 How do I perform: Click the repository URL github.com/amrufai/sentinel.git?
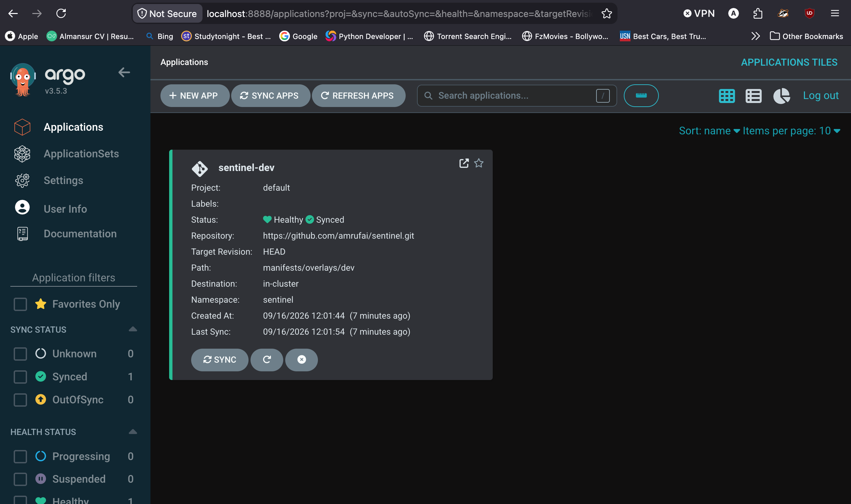click(x=338, y=236)
